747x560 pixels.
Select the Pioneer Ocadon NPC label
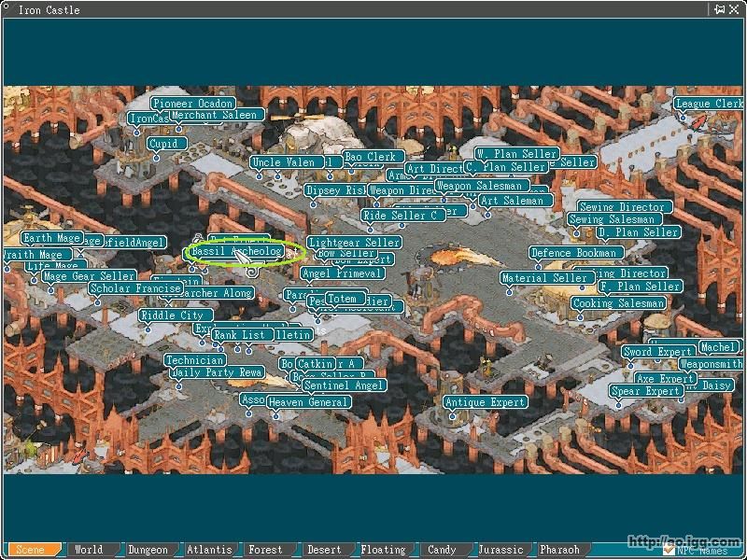click(x=193, y=104)
